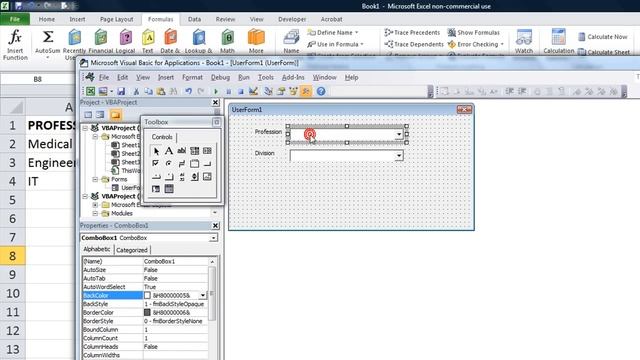Screen dimensions: 640x360
Task: Open the green File tab in Excel
Action: 15,19
